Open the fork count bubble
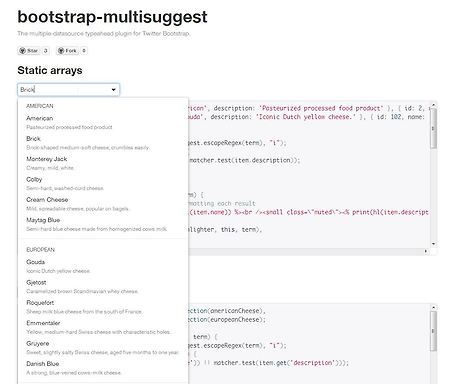Screen dimensions: 450x384 point(84,51)
